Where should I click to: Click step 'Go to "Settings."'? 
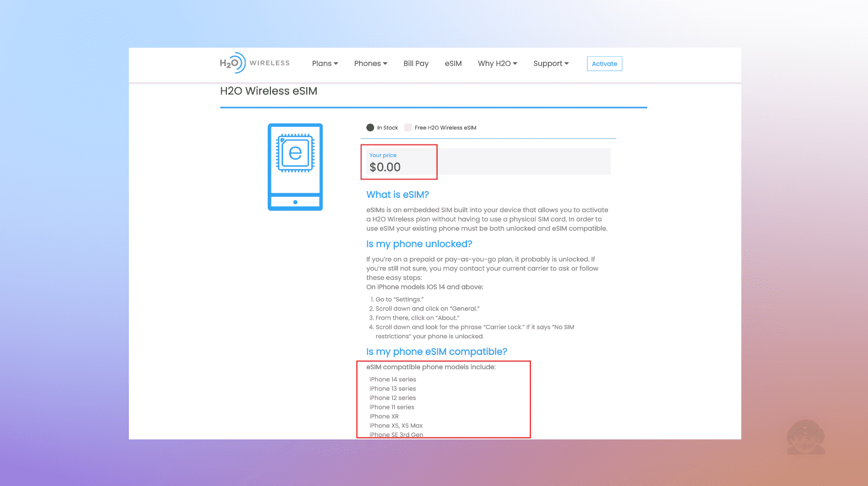tap(399, 300)
